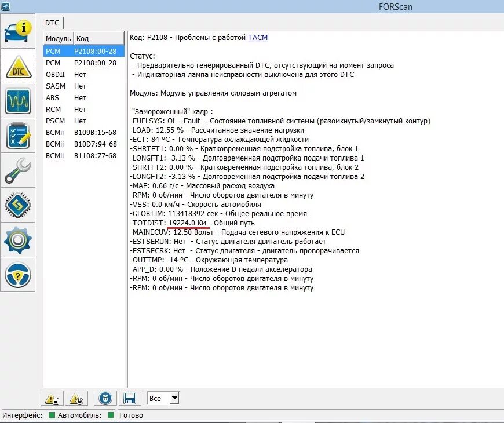Select the highlighted PCM P2108:00-28 row
The height and width of the screenshot is (423, 504).
click(x=83, y=51)
